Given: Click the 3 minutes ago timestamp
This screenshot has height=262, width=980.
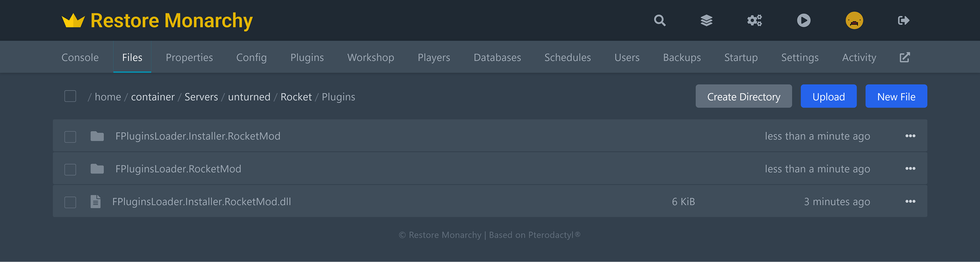Looking at the screenshot, I should [x=837, y=202].
